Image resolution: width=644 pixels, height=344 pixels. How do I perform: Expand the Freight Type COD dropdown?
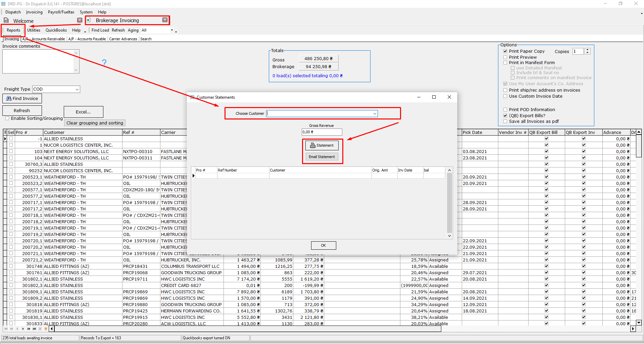tap(77, 89)
